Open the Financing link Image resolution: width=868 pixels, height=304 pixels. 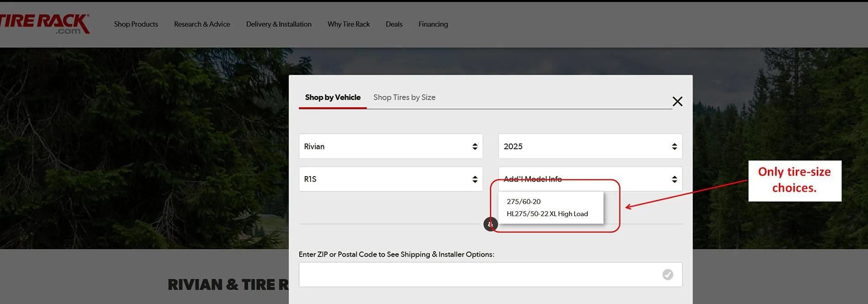coord(433,24)
